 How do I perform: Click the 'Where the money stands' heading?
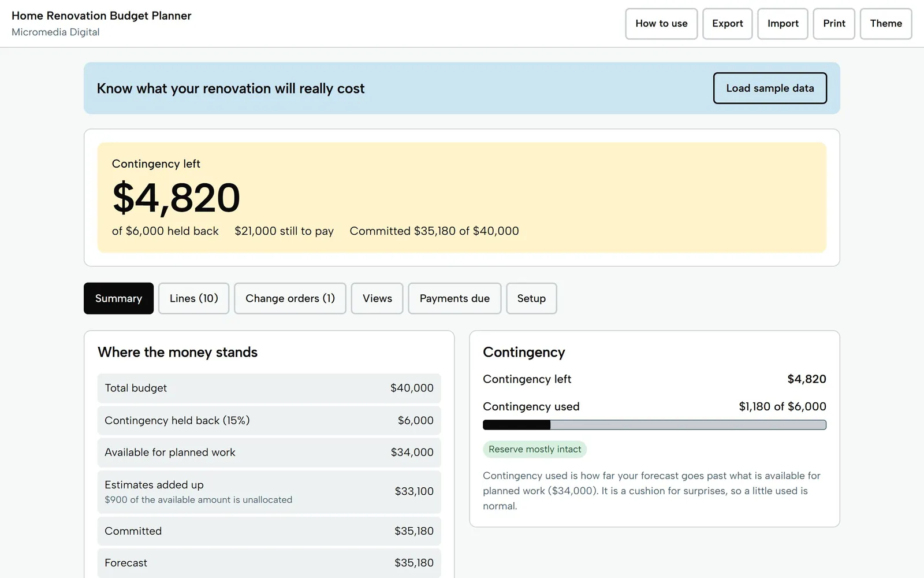point(178,352)
